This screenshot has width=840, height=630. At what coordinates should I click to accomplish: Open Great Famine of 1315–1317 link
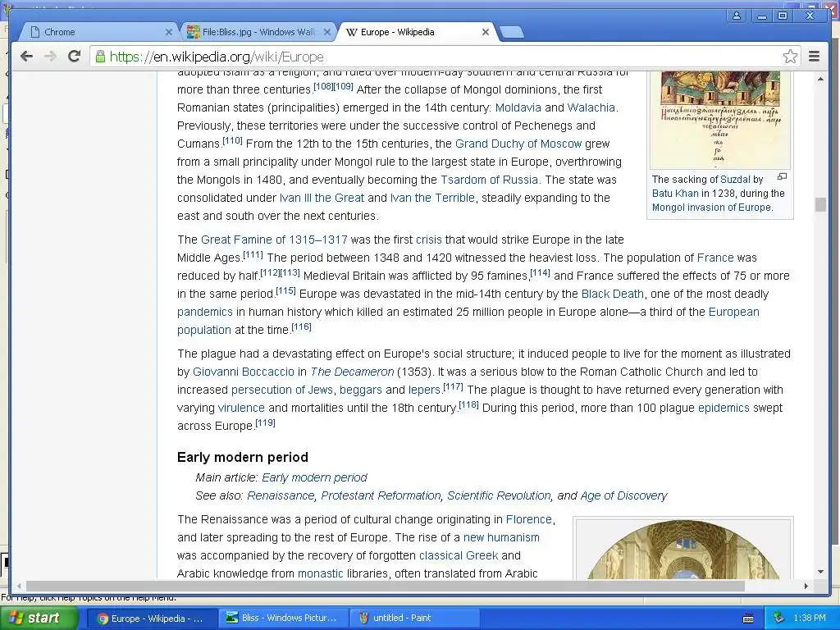tap(274, 240)
